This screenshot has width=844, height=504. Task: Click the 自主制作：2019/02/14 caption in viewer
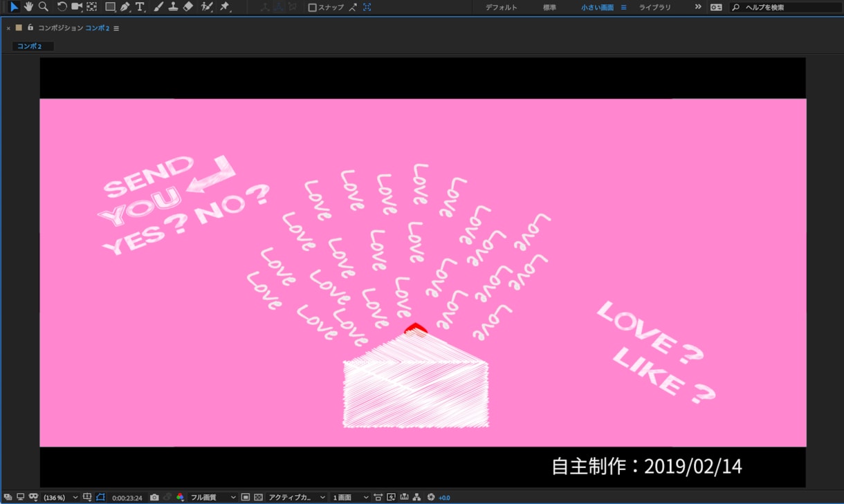[x=647, y=467]
